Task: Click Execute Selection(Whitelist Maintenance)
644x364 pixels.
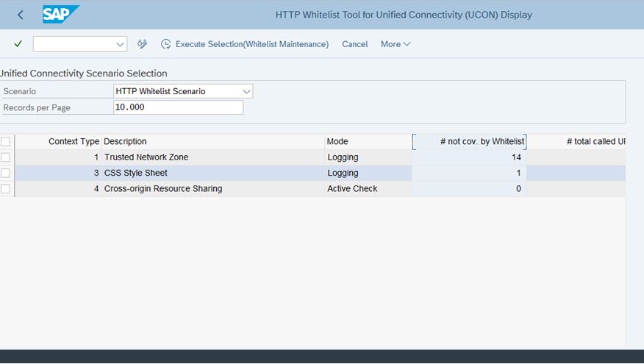Action: pyautogui.click(x=251, y=44)
